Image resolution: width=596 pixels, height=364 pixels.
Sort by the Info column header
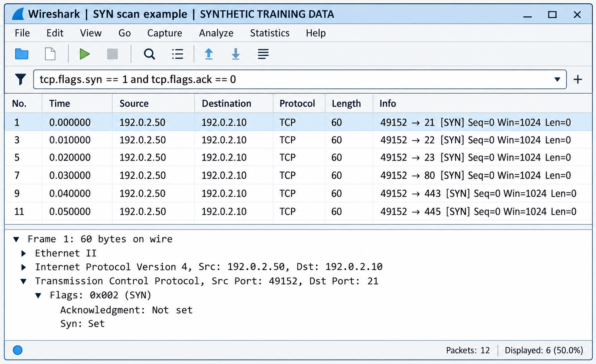pyautogui.click(x=482, y=103)
